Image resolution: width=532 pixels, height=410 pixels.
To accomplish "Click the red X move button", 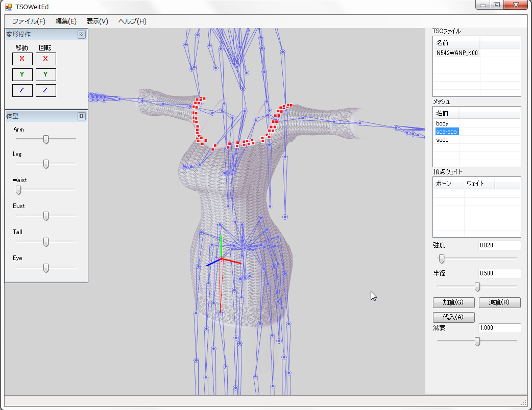I will (x=22, y=59).
